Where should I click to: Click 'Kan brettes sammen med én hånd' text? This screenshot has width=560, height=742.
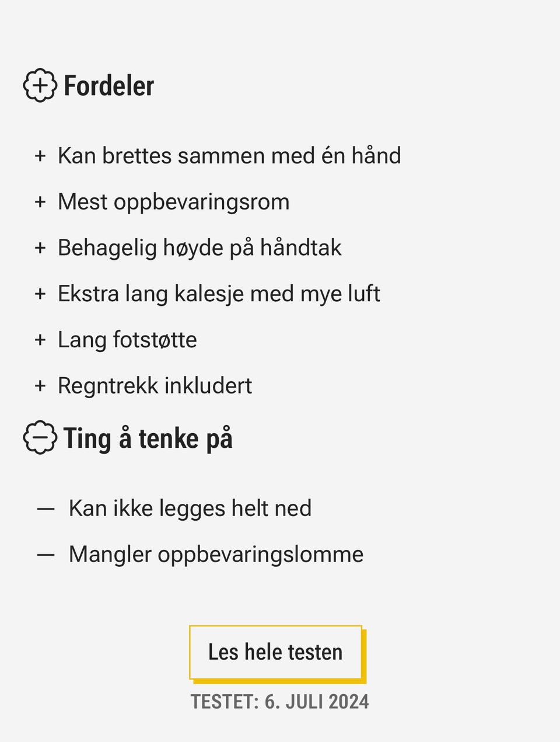point(229,156)
